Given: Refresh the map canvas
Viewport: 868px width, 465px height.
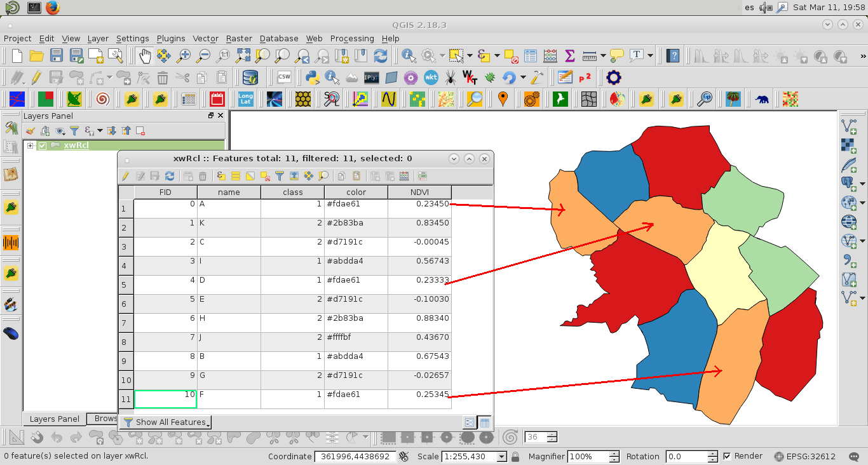Looking at the screenshot, I should [380, 55].
